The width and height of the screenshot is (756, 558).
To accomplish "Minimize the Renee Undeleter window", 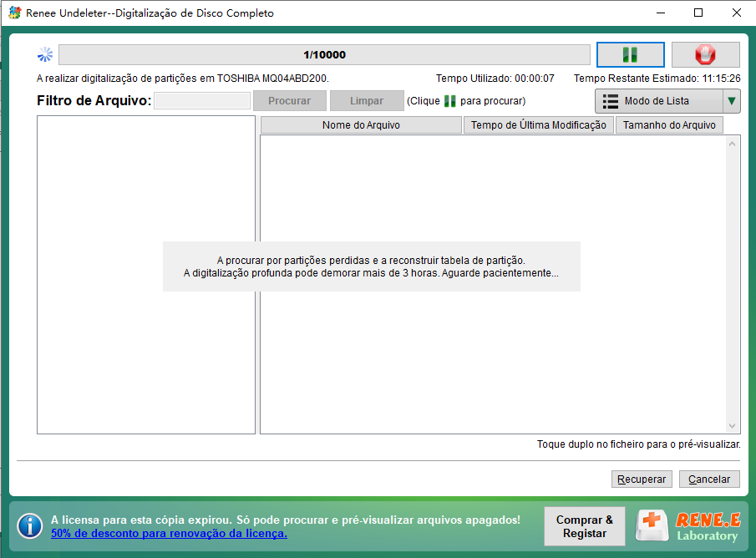I will (661, 13).
